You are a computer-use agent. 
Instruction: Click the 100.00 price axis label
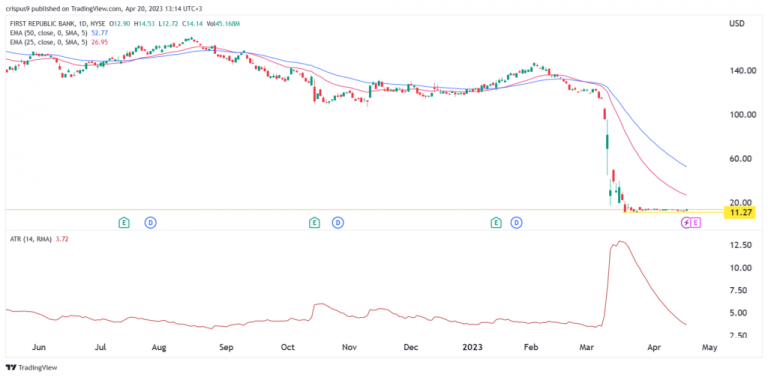pos(742,115)
